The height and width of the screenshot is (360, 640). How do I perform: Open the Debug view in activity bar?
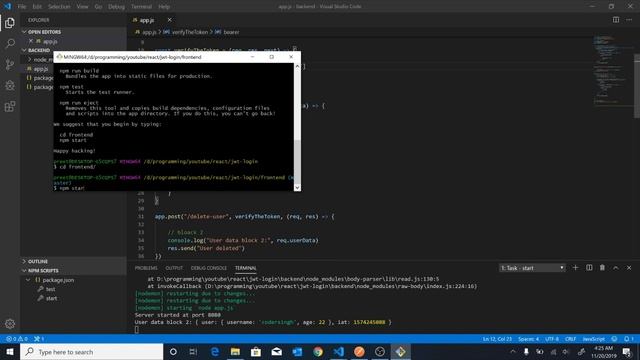(x=10, y=85)
